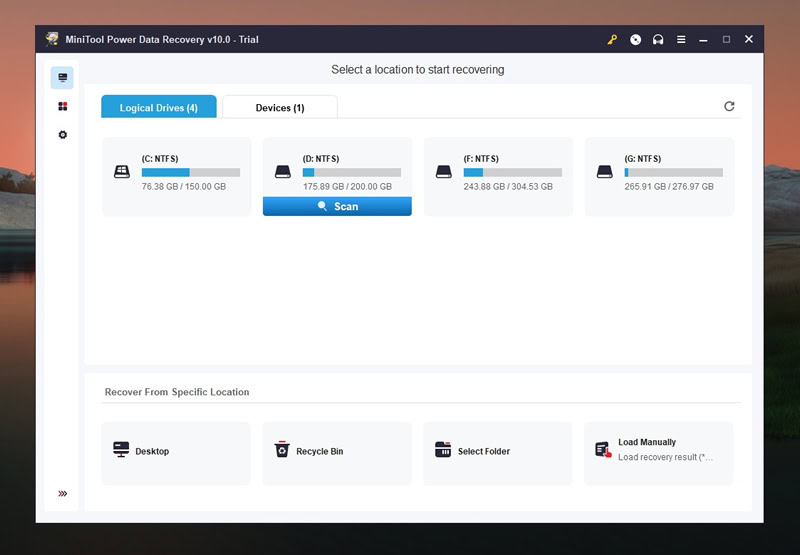The height and width of the screenshot is (555, 800).
Task: Select the This PC sidebar icon
Action: coord(62,78)
